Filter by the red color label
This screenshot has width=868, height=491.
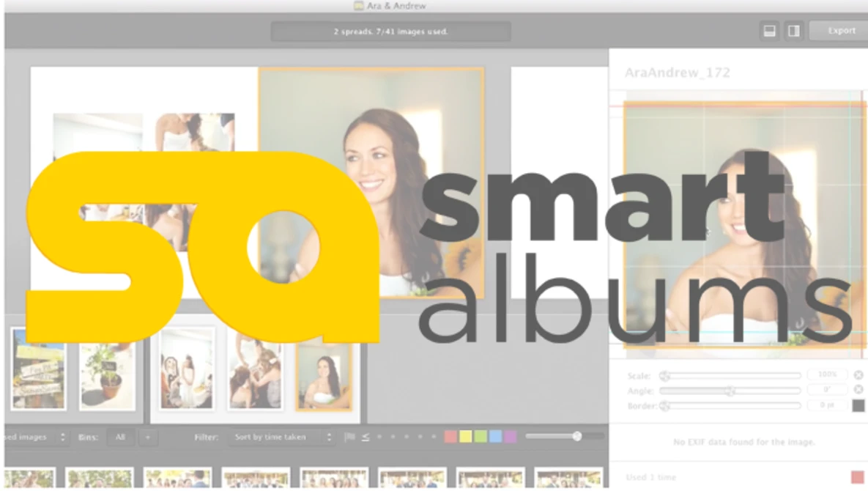pos(450,437)
